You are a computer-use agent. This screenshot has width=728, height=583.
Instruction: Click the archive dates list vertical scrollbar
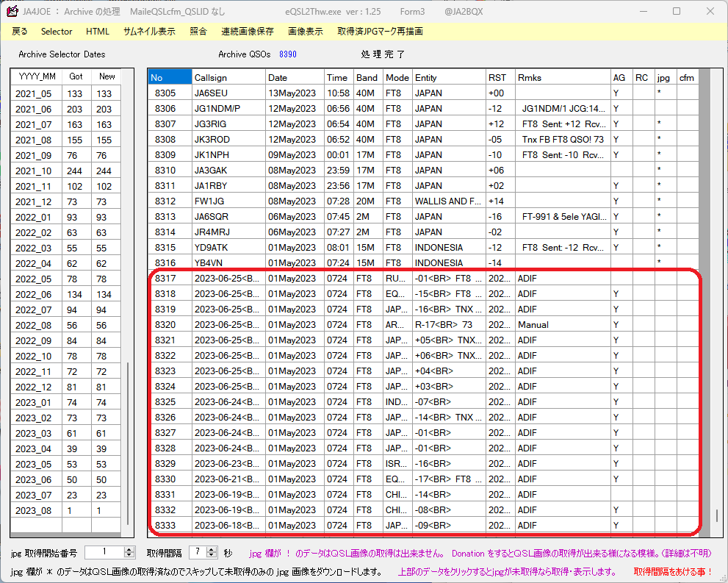tap(128, 443)
